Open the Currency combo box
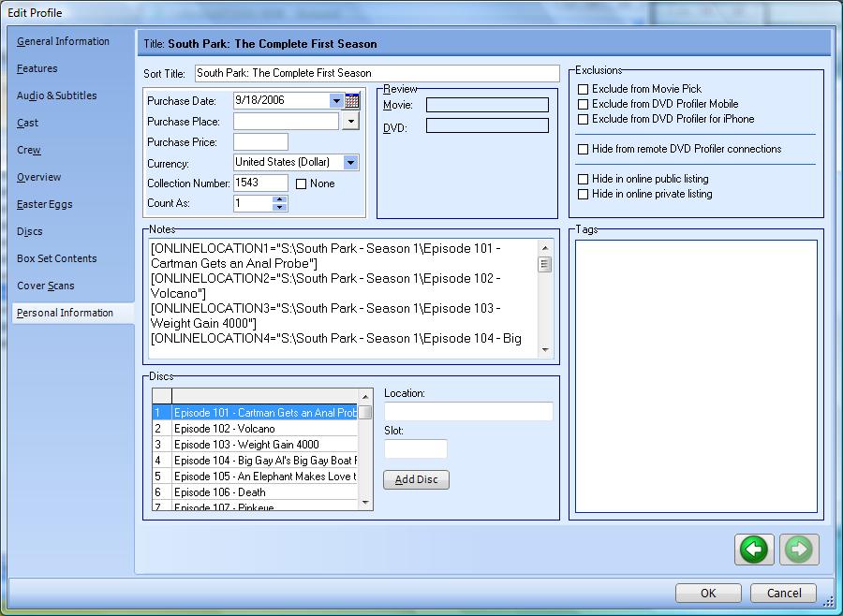Screen dimensions: 843x616 pos(350,163)
